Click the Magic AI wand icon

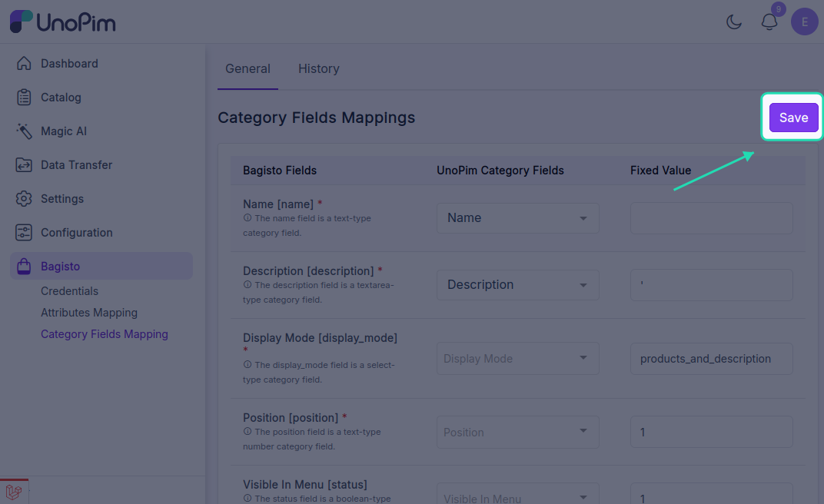(x=24, y=131)
